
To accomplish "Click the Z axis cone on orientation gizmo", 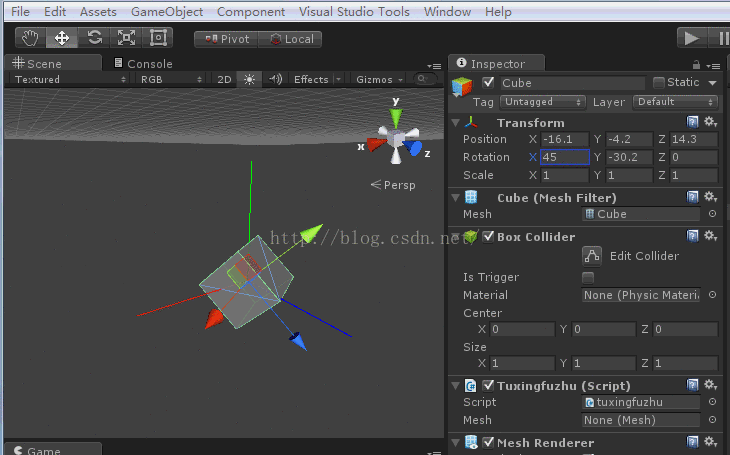I will click(413, 149).
